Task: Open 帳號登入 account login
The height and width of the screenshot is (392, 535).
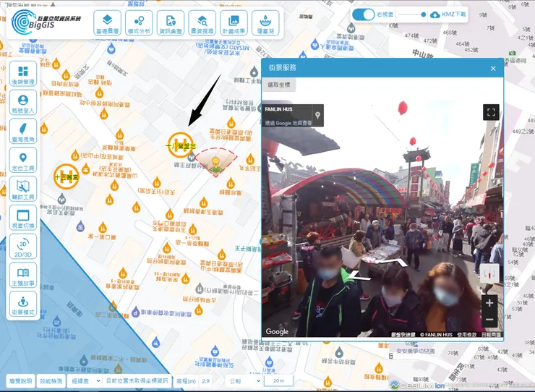Action: 23,103
